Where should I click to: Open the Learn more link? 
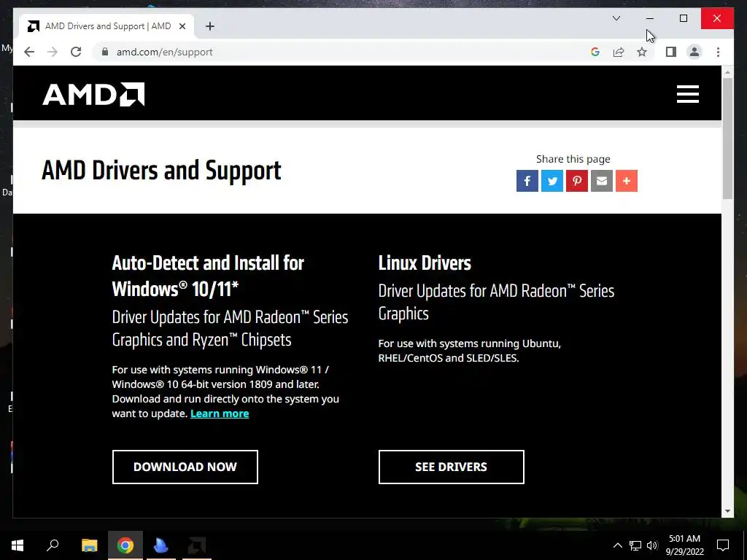(x=220, y=413)
